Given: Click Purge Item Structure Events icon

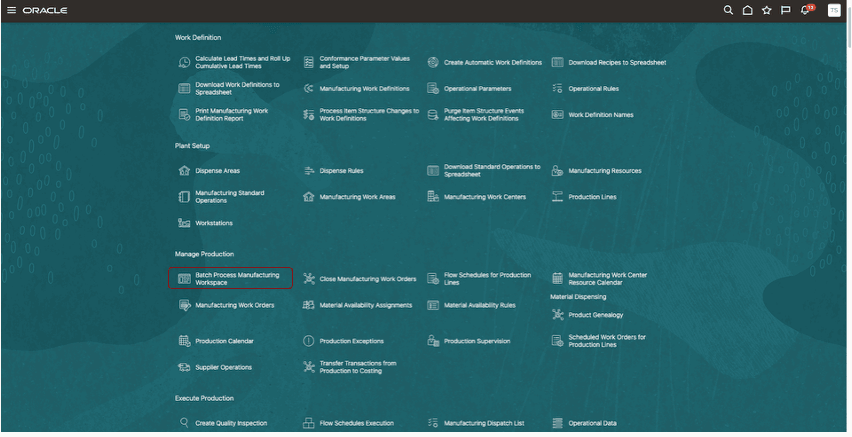Looking at the screenshot, I should point(433,115).
